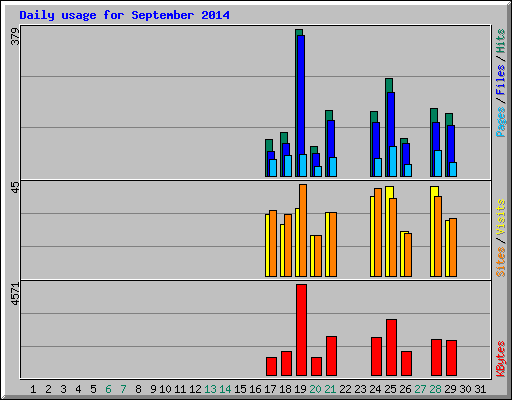Click the orange sites bar for day 20
This screenshot has height=400, width=512.
(318, 256)
